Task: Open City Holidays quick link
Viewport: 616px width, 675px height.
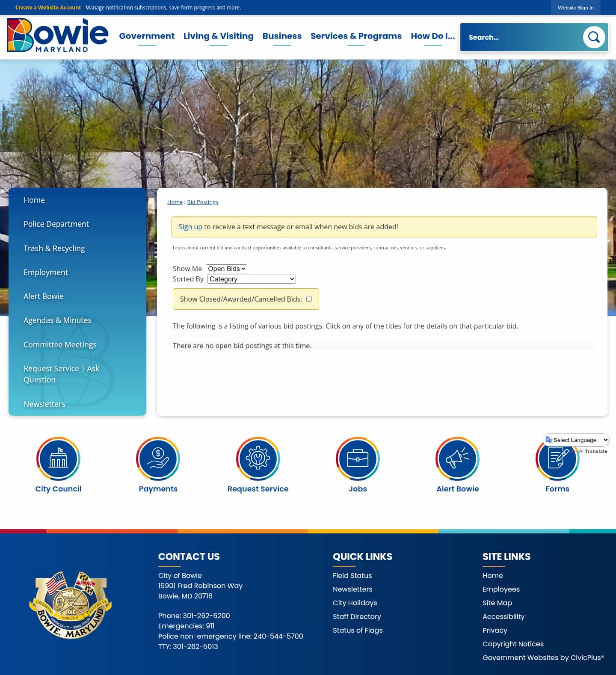Action: click(x=355, y=603)
